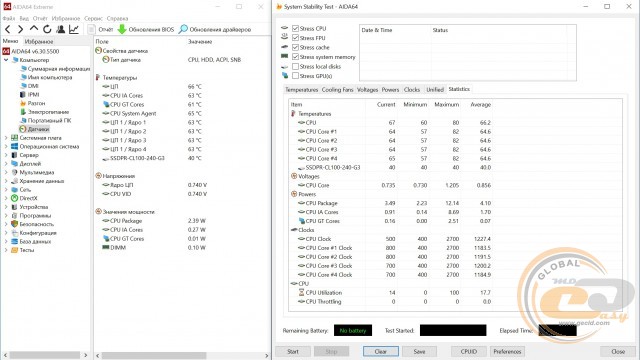This screenshot has width=640, height=360.
Task: Click the user profile toolbar icon
Action: [61, 29]
